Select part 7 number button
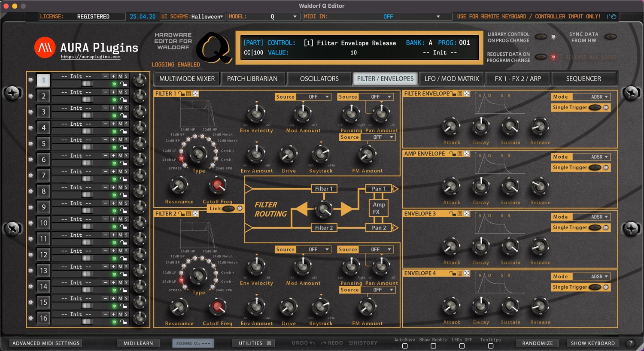644x351 pixels. point(43,175)
